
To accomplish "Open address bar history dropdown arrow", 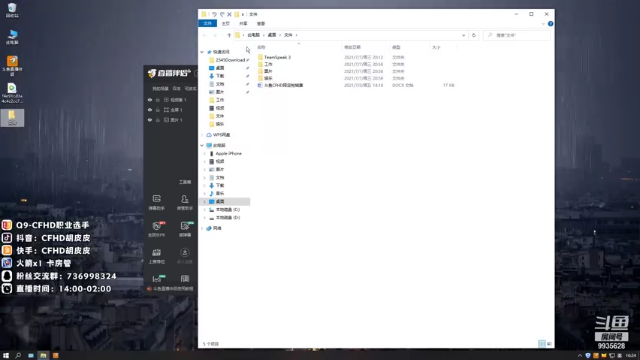I will (x=463, y=36).
